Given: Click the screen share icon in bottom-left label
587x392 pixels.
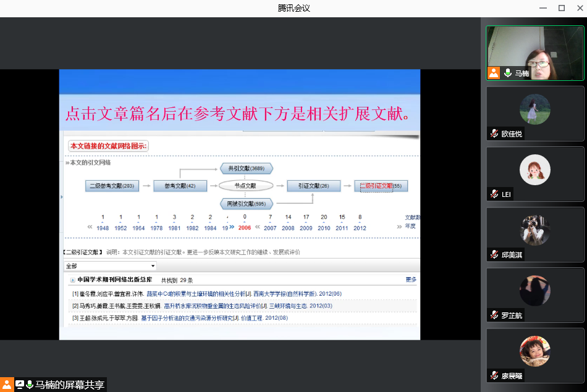Looking at the screenshot, I should tap(20, 384).
